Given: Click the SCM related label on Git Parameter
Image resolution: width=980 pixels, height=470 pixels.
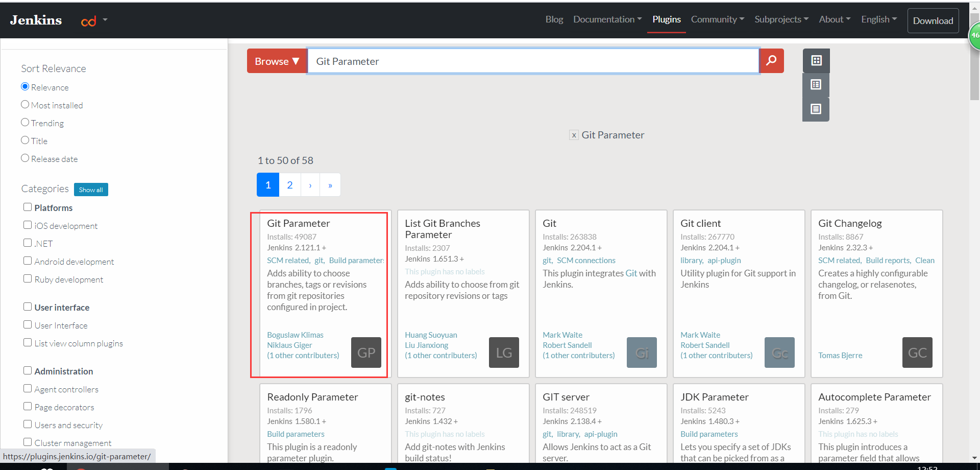Looking at the screenshot, I should click(x=288, y=261).
